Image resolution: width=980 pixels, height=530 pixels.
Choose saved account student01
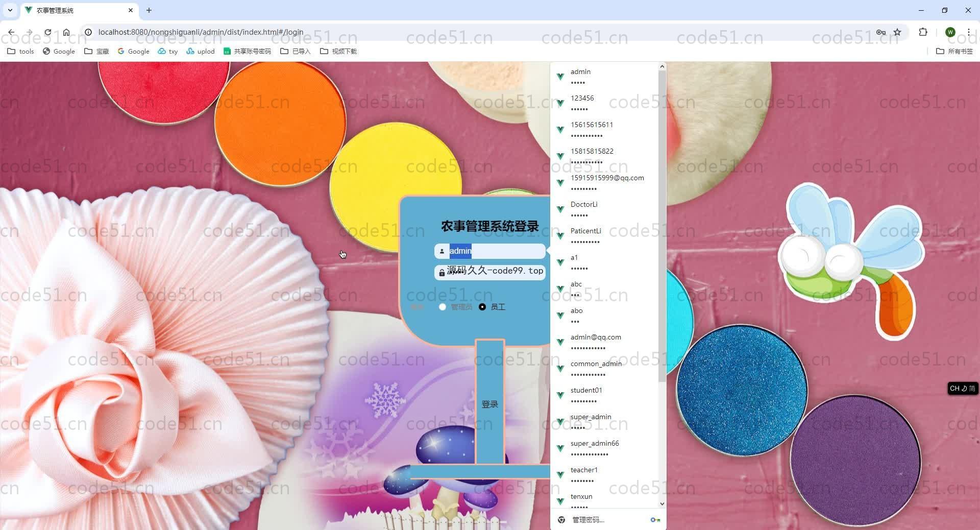(x=604, y=395)
